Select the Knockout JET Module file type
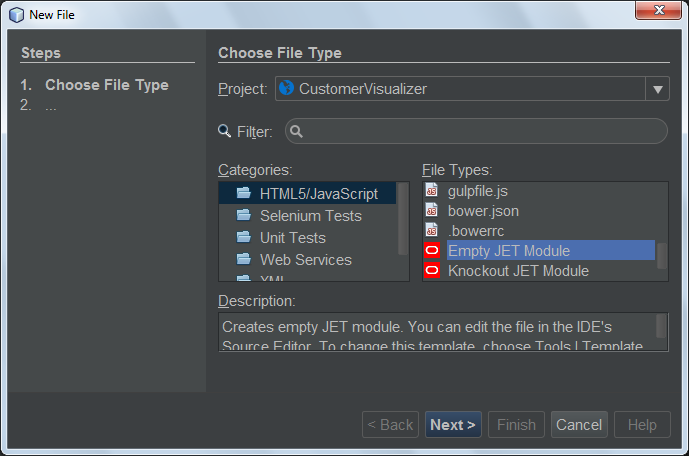Screen dimensions: 689x456 518,271
